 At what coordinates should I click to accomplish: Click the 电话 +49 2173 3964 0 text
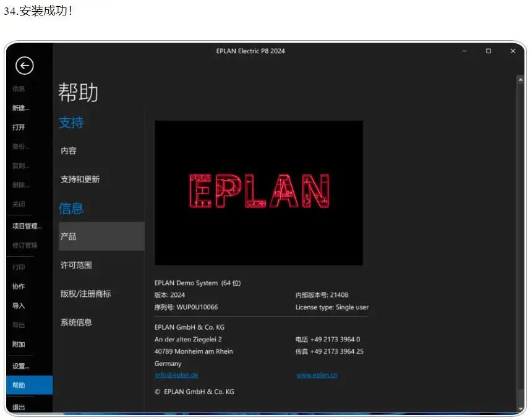(328, 339)
